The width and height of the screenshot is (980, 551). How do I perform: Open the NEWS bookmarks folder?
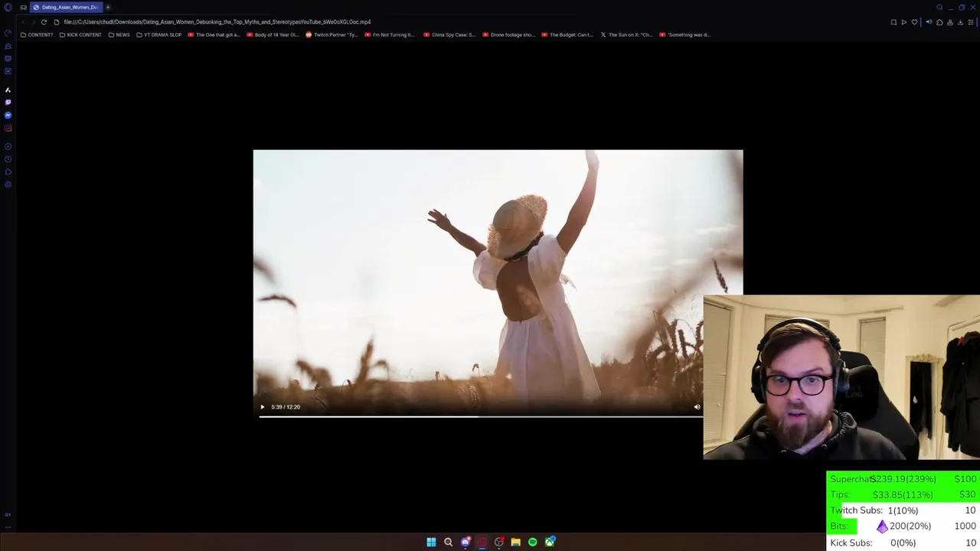(x=119, y=34)
